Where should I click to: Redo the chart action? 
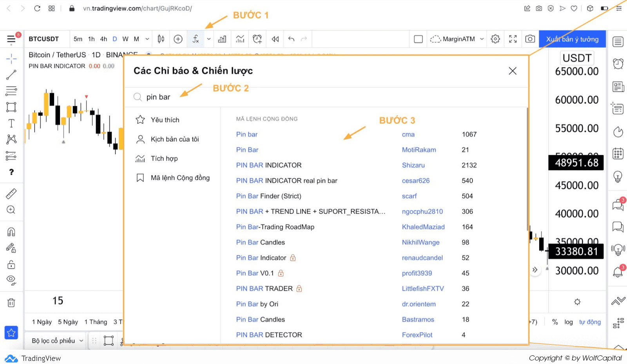pos(304,39)
